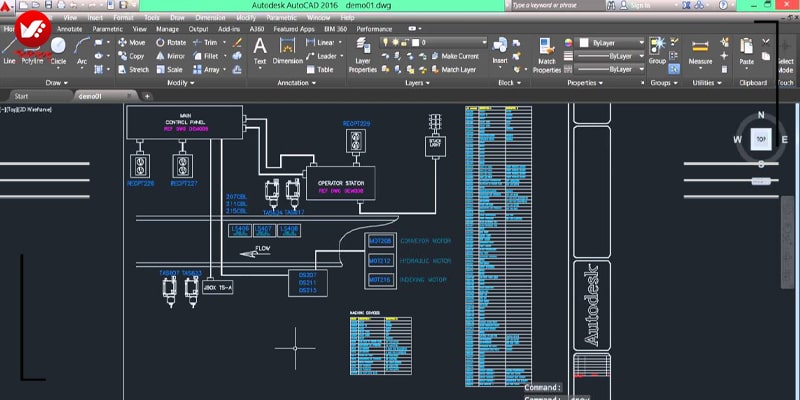Expand the Utilities panel flyout
Screen dimensions: 800x400
click(x=707, y=83)
